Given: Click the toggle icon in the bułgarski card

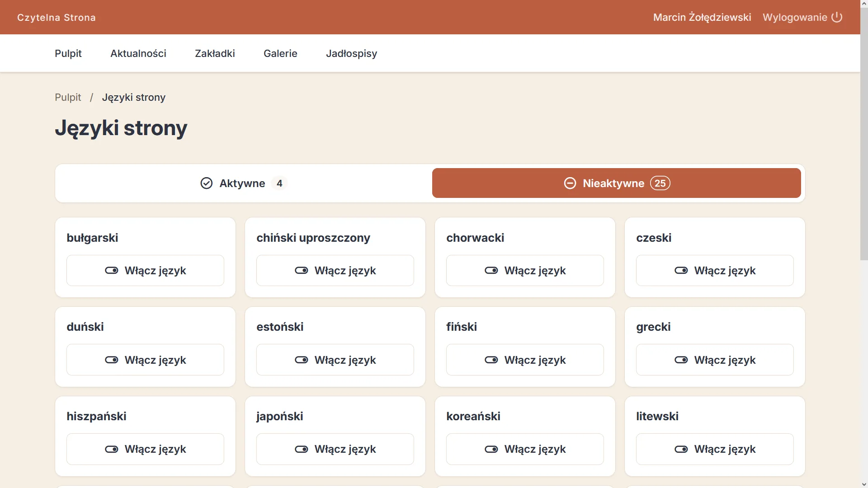Looking at the screenshot, I should 112,270.
